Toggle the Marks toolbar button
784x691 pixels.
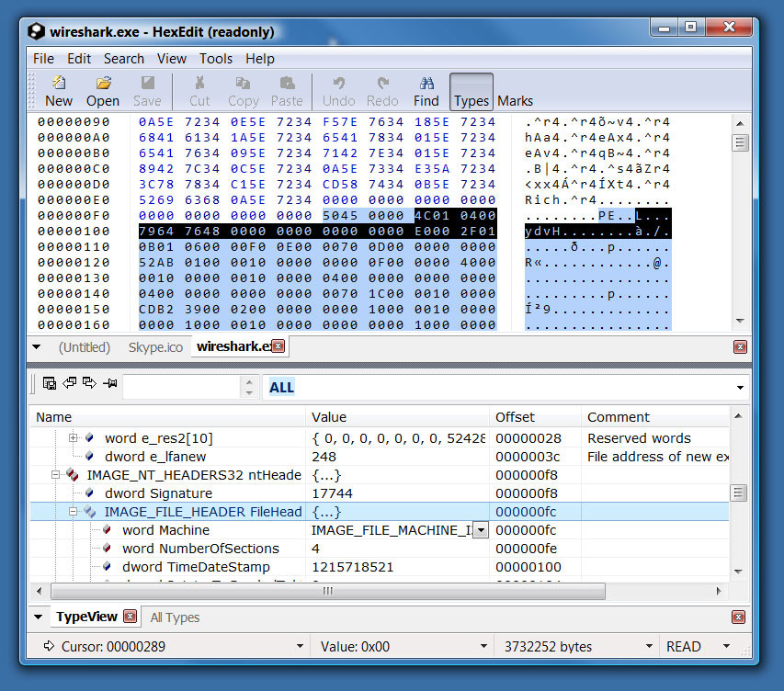(515, 92)
